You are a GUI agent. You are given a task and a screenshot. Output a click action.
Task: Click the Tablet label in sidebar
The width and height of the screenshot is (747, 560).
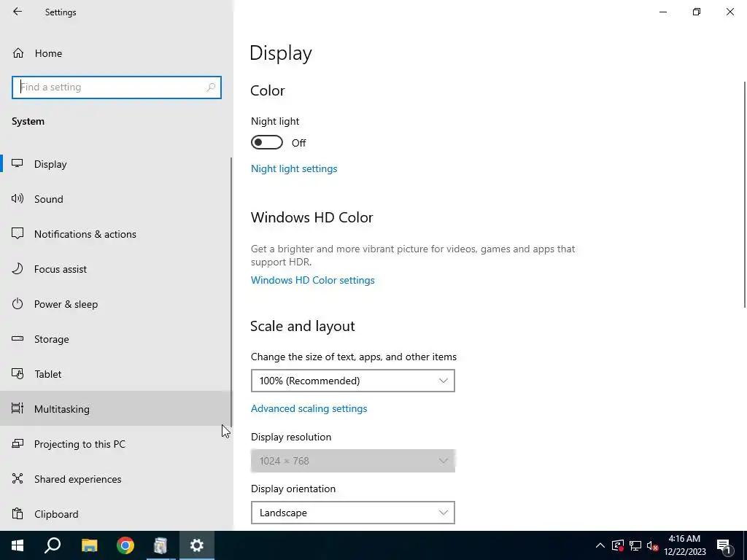point(47,374)
